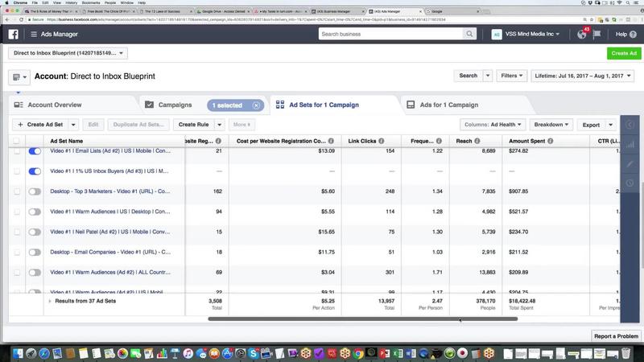644x362 pixels.
Task: Open the dropdown arrow beside Search
Action: [x=488, y=76]
